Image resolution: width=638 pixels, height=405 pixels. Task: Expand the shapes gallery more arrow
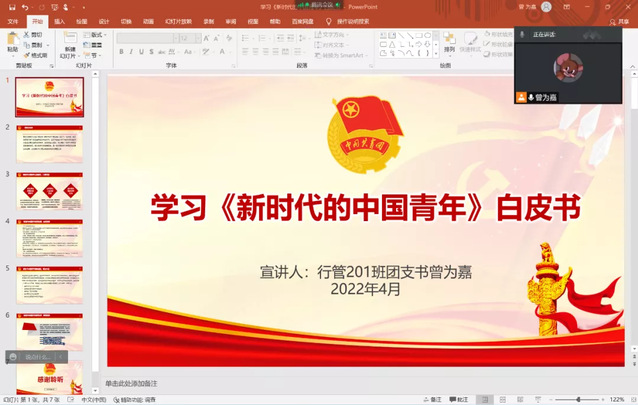[x=436, y=53]
